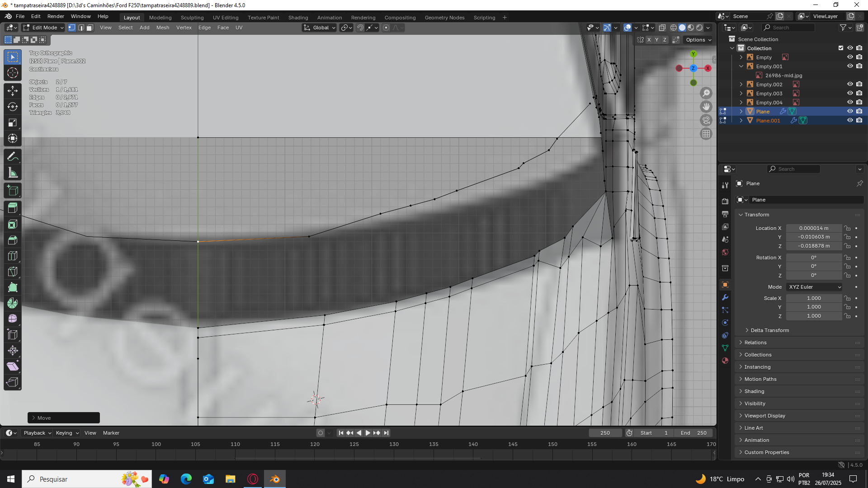The image size is (868, 488).
Task: Select the Bevel tool
Action: click(13, 240)
